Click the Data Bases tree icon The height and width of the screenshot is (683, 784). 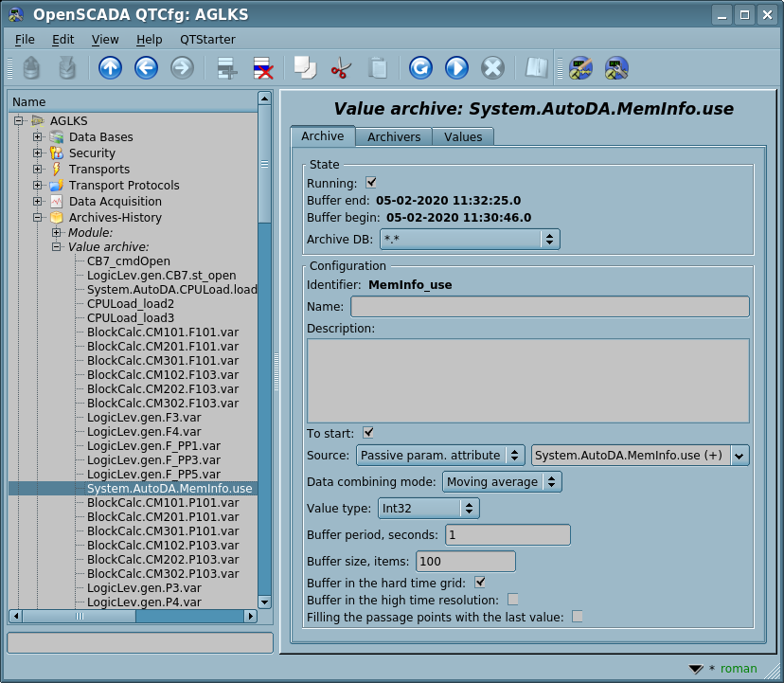(57, 137)
